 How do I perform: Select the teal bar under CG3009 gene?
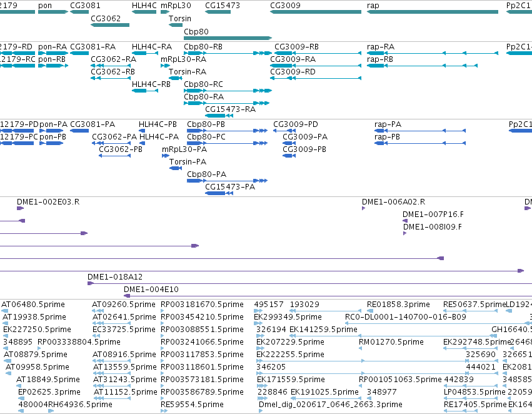click(x=316, y=12)
